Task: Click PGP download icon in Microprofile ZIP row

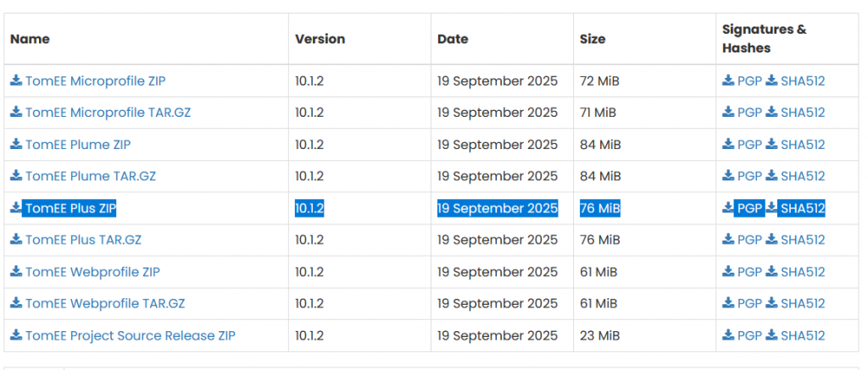Action: click(728, 80)
